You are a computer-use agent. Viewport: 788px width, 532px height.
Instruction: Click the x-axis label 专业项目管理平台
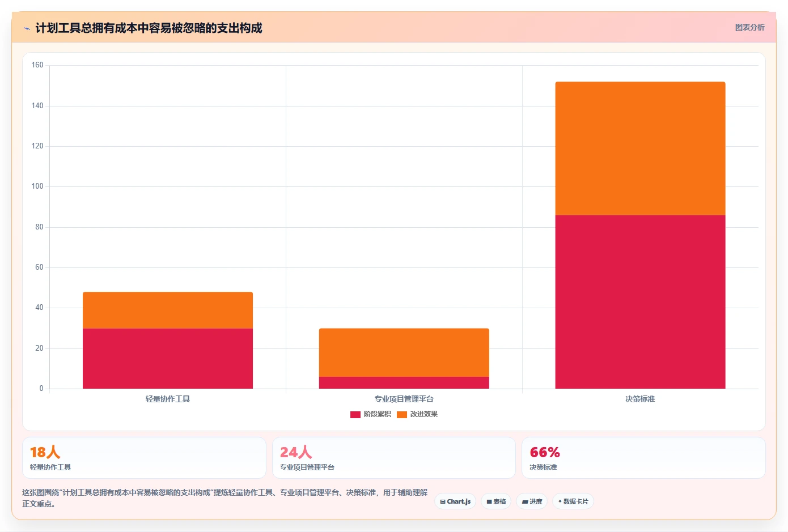[x=404, y=399]
